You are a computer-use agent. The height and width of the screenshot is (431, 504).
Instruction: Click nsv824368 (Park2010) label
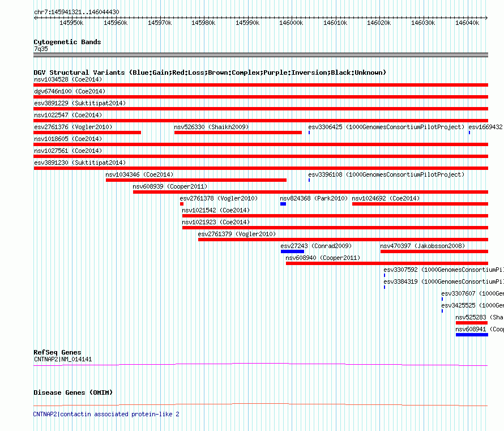(x=314, y=198)
